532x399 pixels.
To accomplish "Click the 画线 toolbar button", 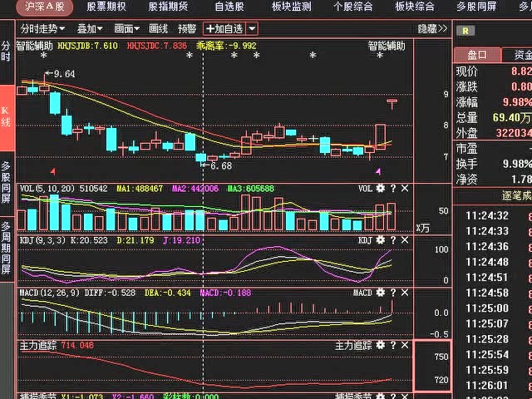I will tap(158, 29).
